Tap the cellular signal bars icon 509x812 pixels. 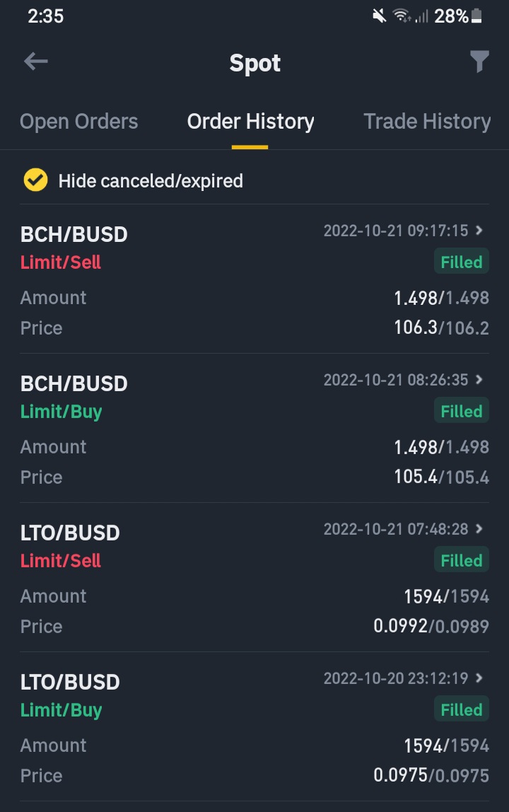click(421, 16)
